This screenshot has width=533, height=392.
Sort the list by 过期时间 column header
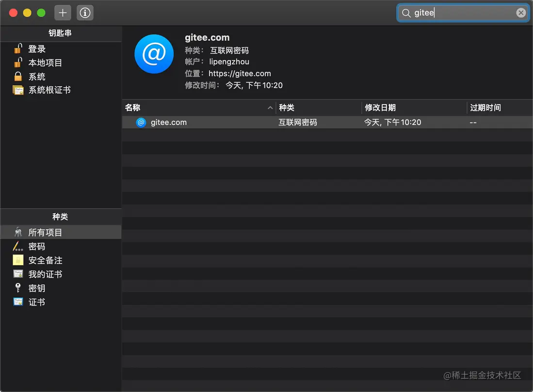click(x=500, y=108)
